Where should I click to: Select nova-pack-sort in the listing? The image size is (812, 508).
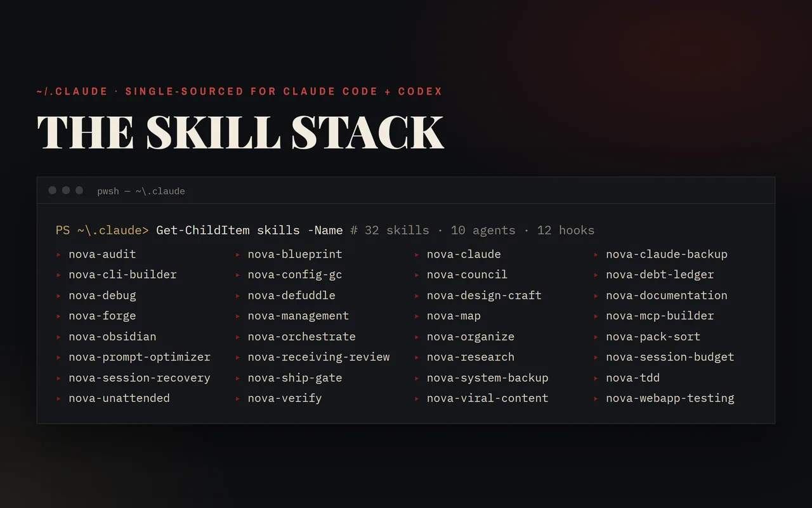(653, 337)
